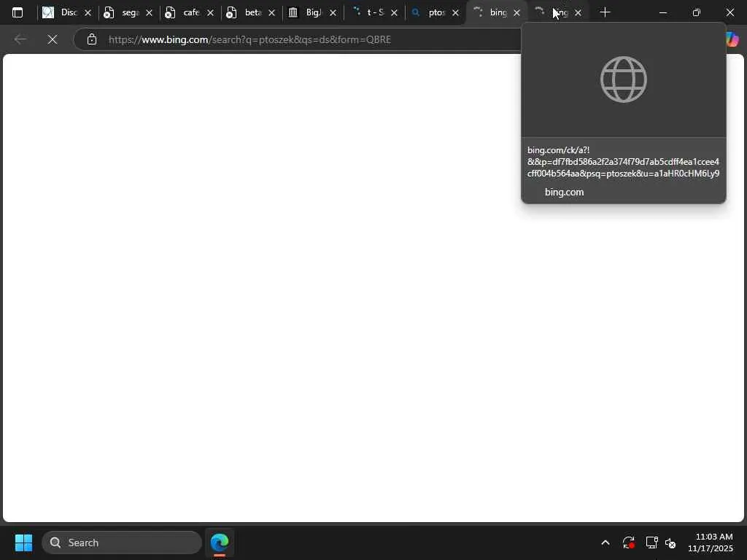The image size is (747, 560).
Task: Minimize the Edge window
Action: 662,12
